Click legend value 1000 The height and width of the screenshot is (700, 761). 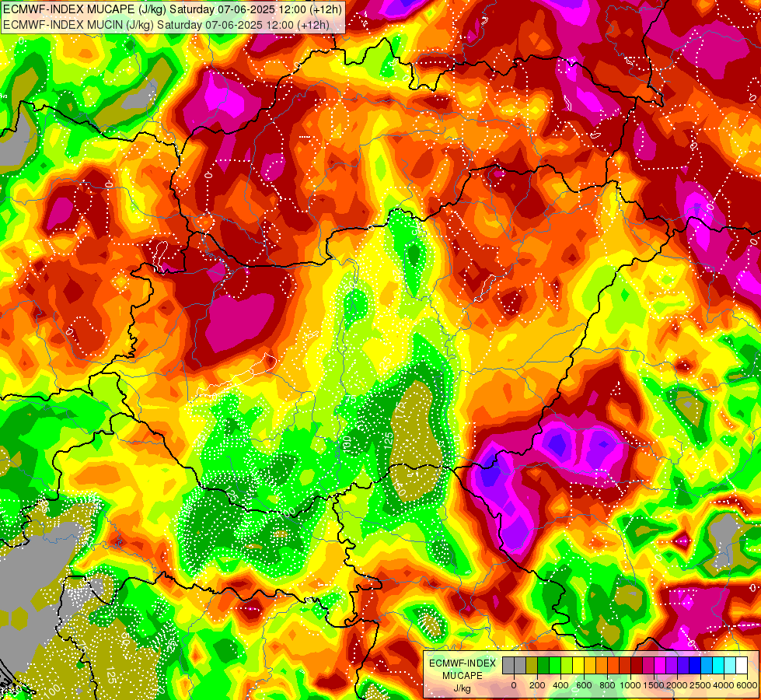[631, 685]
